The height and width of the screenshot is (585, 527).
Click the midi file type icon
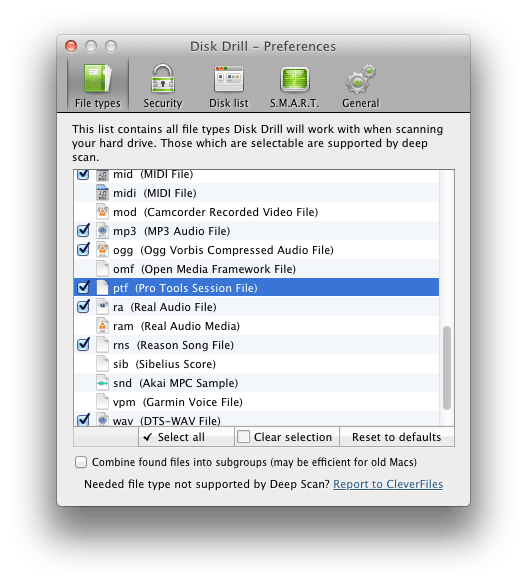(102, 193)
